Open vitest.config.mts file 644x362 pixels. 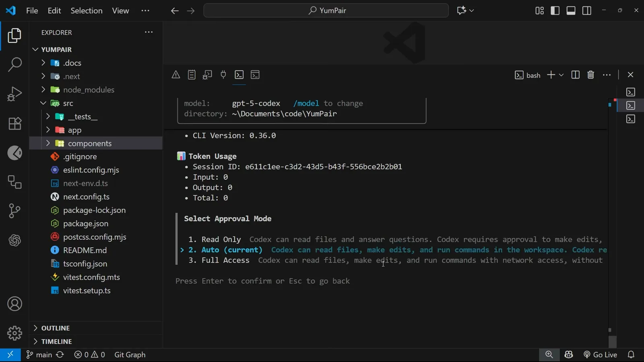(91, 277)
